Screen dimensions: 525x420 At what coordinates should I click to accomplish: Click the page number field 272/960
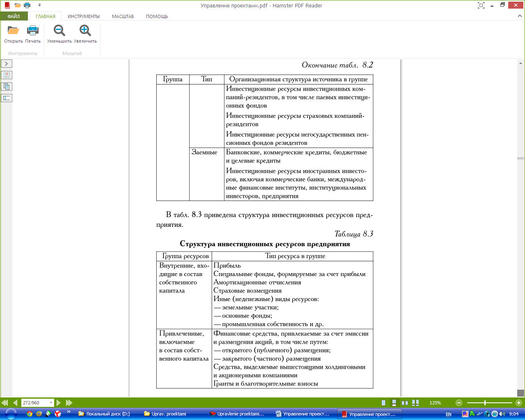click(34, 403)
